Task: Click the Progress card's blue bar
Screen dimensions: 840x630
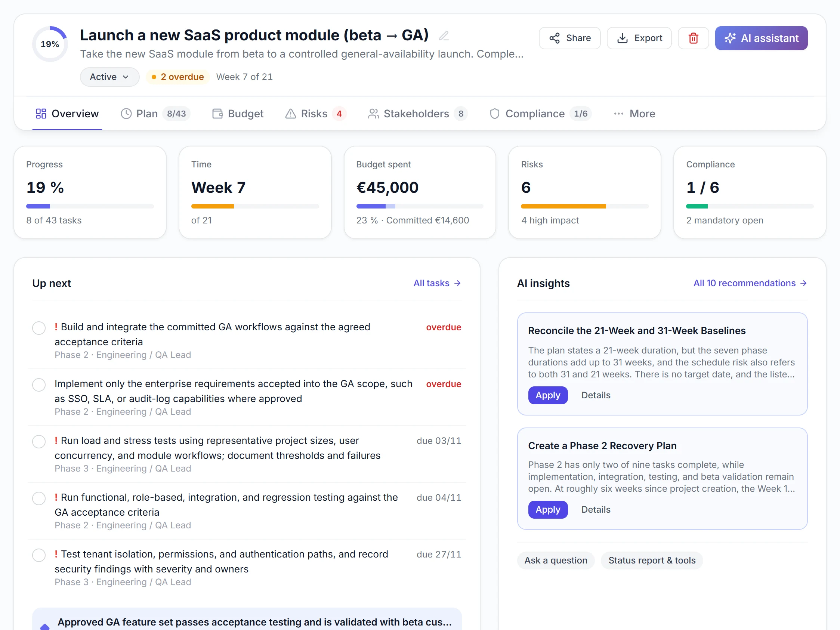Action: click(38, 206)
